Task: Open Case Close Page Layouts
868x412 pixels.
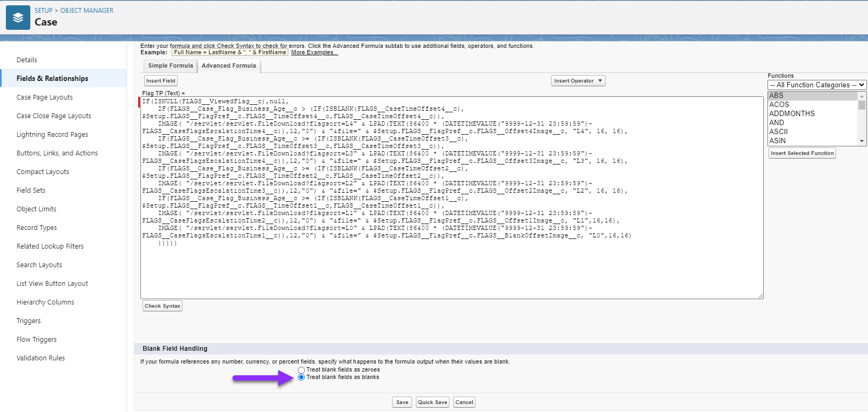Action: [x=54, y=116]
